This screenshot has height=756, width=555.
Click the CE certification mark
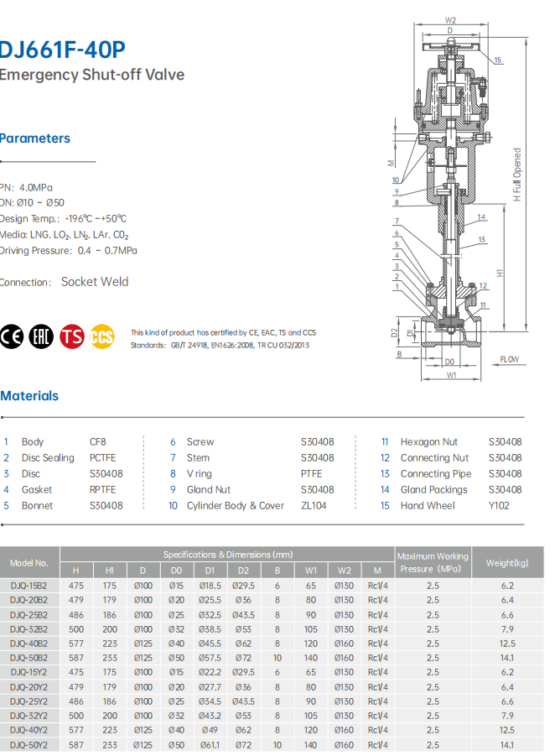pos(12,336)
